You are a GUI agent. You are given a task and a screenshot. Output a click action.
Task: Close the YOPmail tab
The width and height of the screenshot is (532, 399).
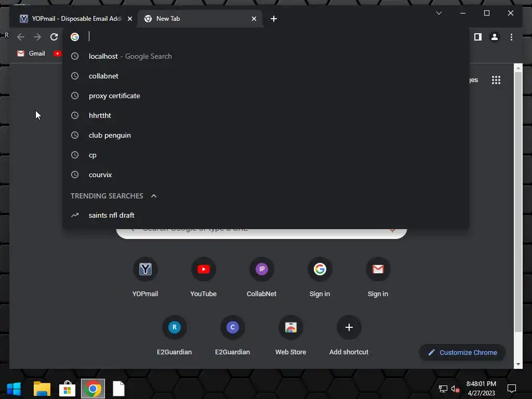pos(129,19)
